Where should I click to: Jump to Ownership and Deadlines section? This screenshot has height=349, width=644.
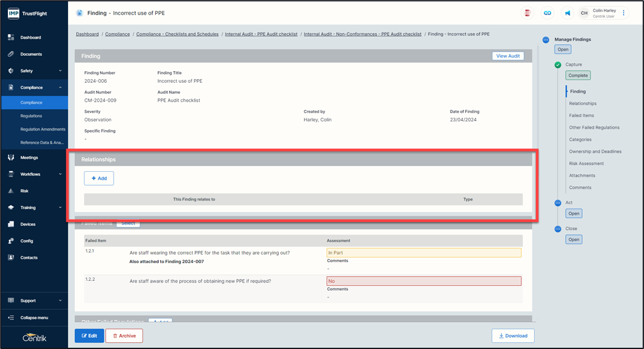tap(595, 151)
